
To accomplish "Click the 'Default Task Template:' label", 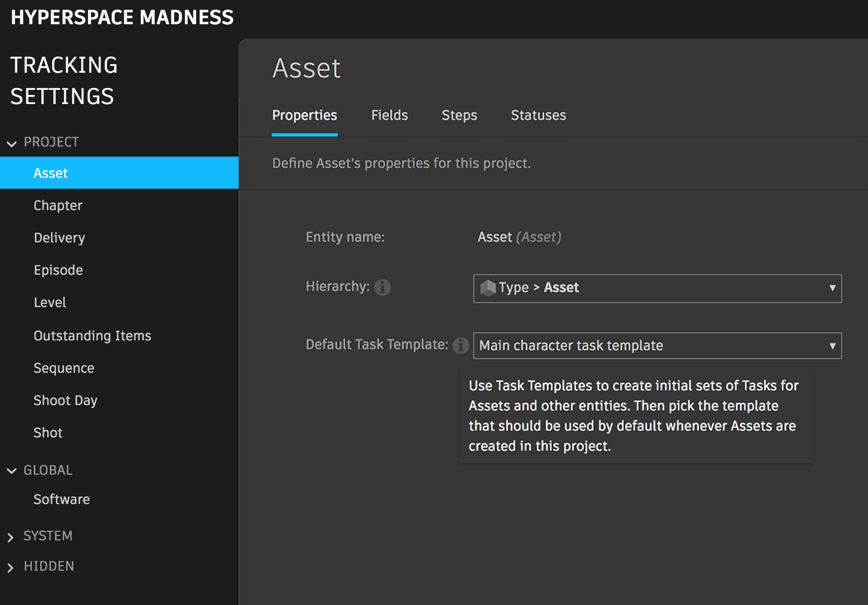I will (376, 344).
